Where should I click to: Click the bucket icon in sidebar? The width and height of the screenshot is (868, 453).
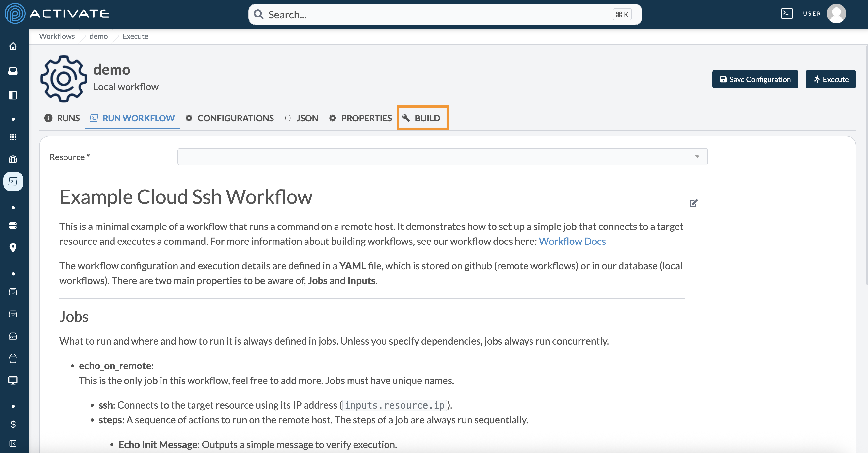(x=13, y=358)
